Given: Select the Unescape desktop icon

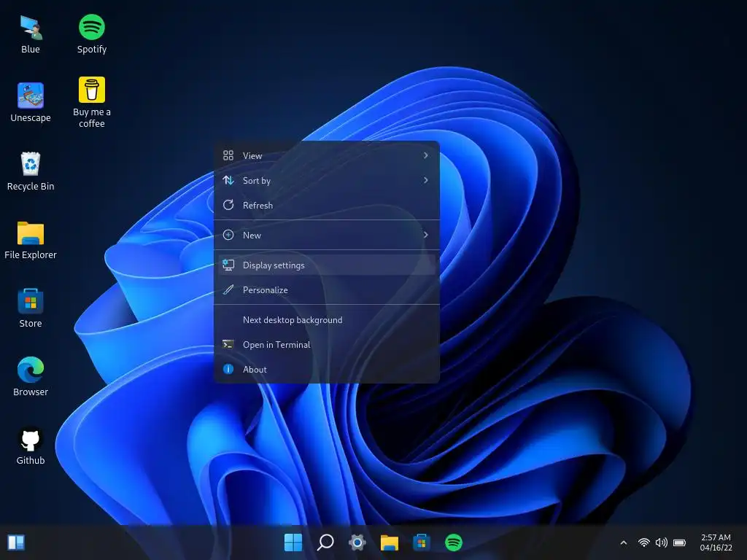Looking at the screenshot, I should [31, 102].
